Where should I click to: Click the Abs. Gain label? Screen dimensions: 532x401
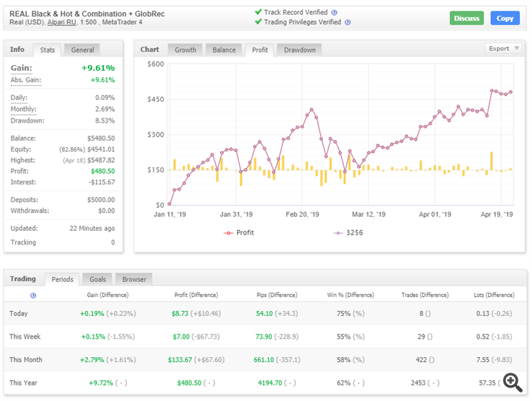point(26,80)
